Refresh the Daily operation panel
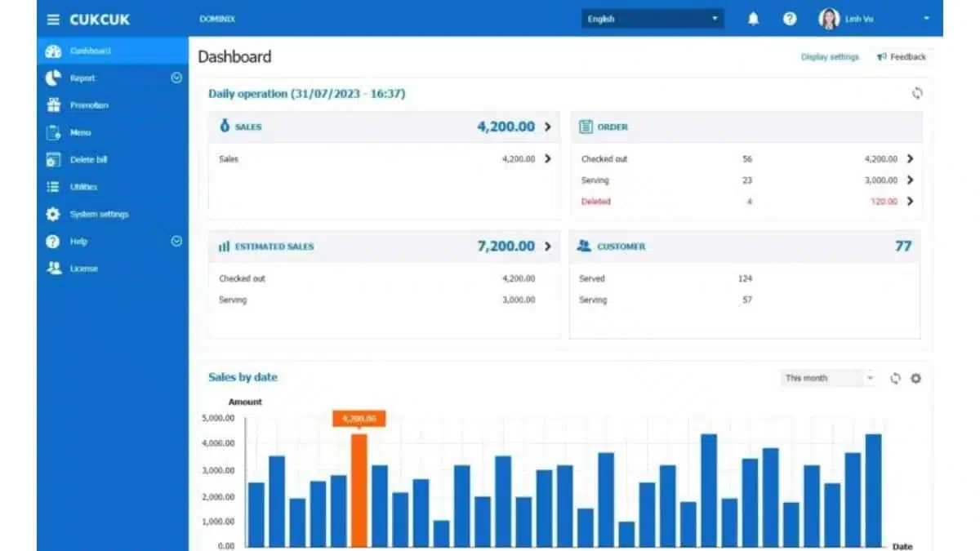The width and height of the screenshot is (980, 551). point(917,93)
